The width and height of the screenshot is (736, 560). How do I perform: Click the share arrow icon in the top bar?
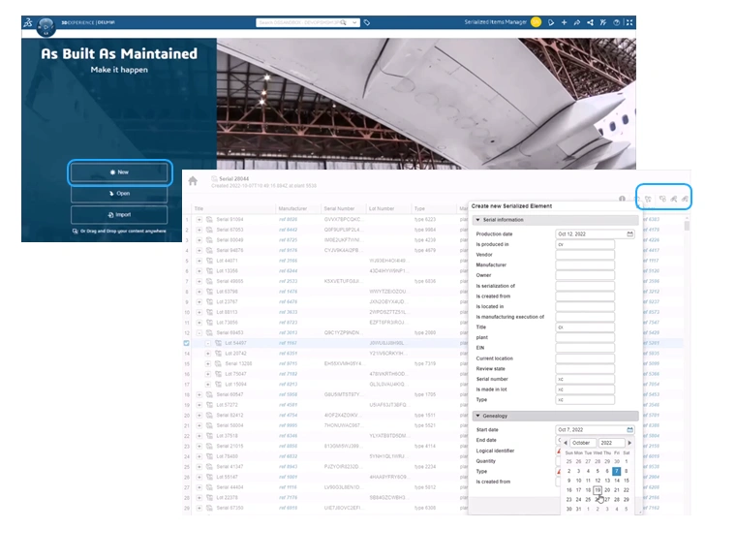click(577, 22)
